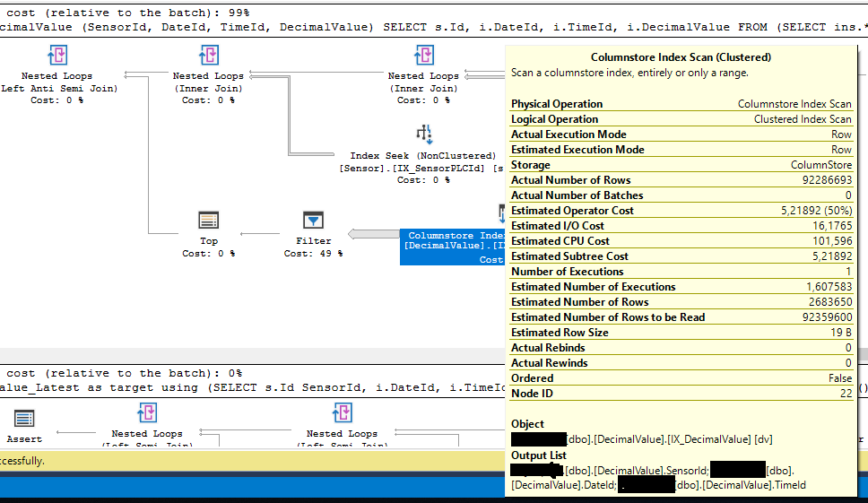The image size is (868, 503).
Task: Select the rightmost Nested Loops icon in the second query
Action: point(343,413)
